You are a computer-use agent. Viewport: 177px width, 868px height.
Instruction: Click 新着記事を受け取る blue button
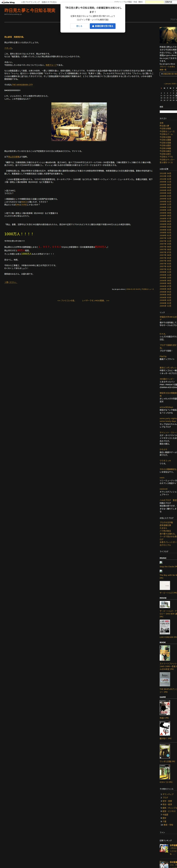tap(103, 26)
